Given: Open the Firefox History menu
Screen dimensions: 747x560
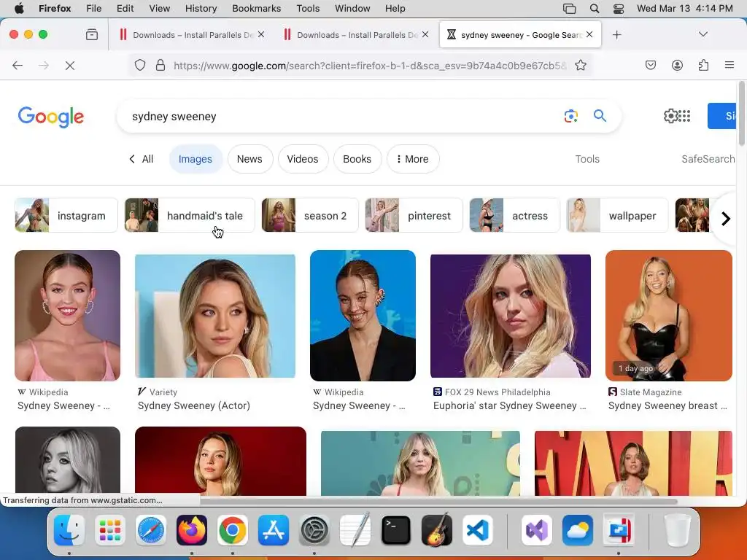Looking at the screenshot, I should click(201, 8).
